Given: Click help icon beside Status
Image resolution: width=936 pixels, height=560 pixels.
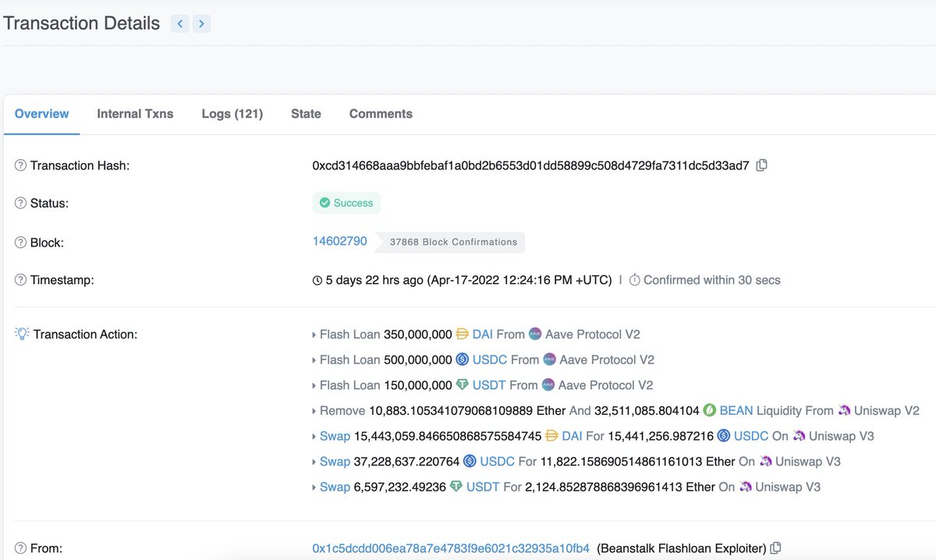Looking at the screenshot, I should click(x=21, y=203).
